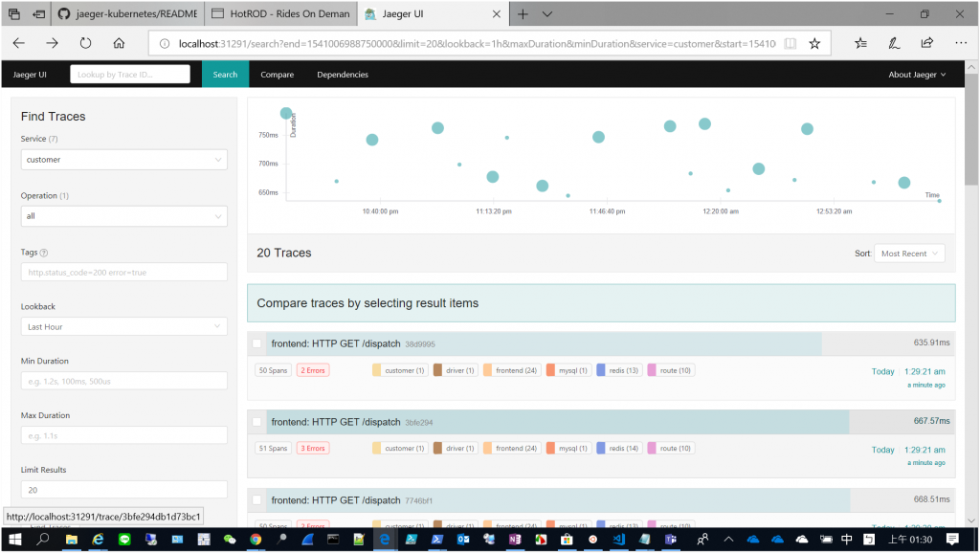Open the browser More (...) menu
This screenshot has width=980, height=553.
pos(961,43)
